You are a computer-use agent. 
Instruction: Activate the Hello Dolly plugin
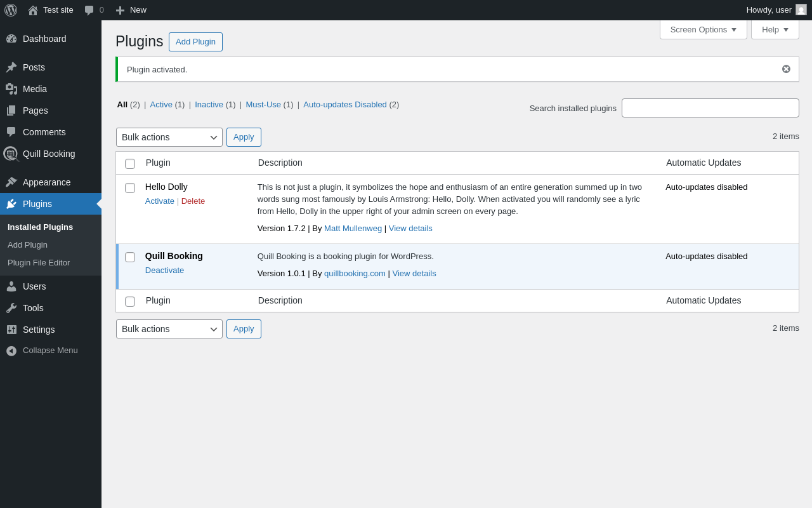tap(160, 201)
